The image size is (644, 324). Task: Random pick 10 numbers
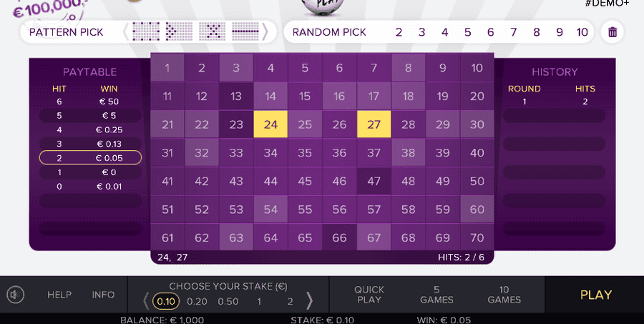coord(582,32)
